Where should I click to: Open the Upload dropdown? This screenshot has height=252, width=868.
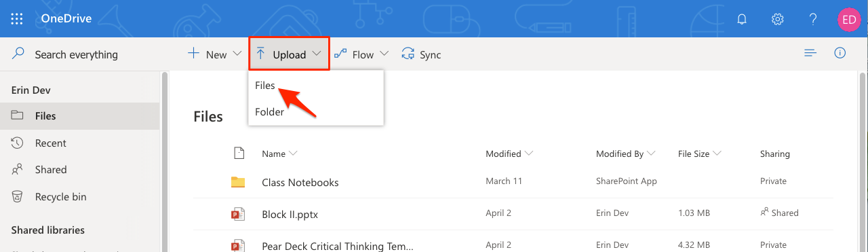coord(290,54)
